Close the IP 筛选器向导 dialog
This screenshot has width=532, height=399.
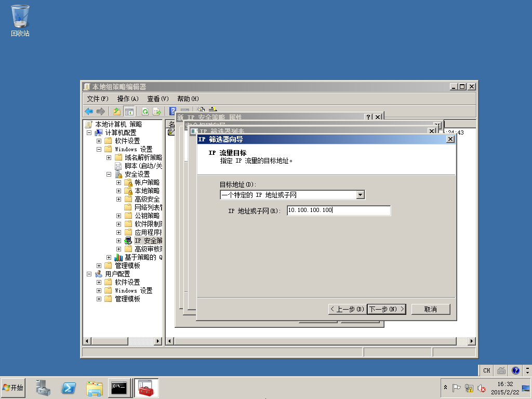[450, 139]
